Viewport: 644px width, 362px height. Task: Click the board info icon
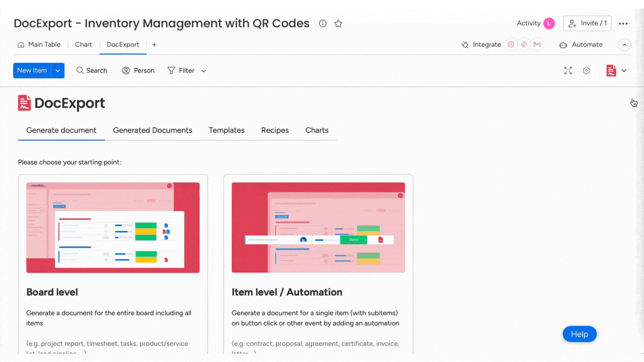(323, 23)
